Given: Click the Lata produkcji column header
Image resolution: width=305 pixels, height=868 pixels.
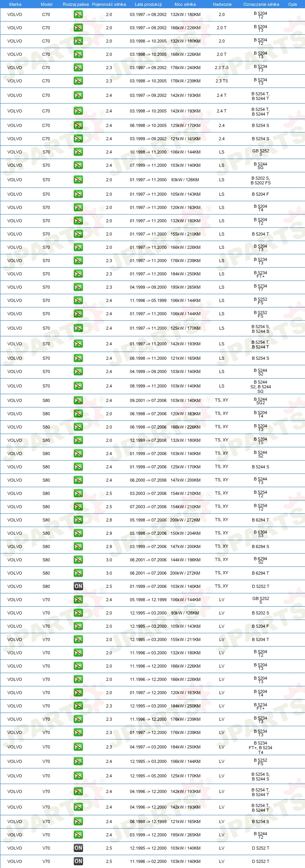Looking at the screenshot, I should pyautogui.click(x=148, y=4).
